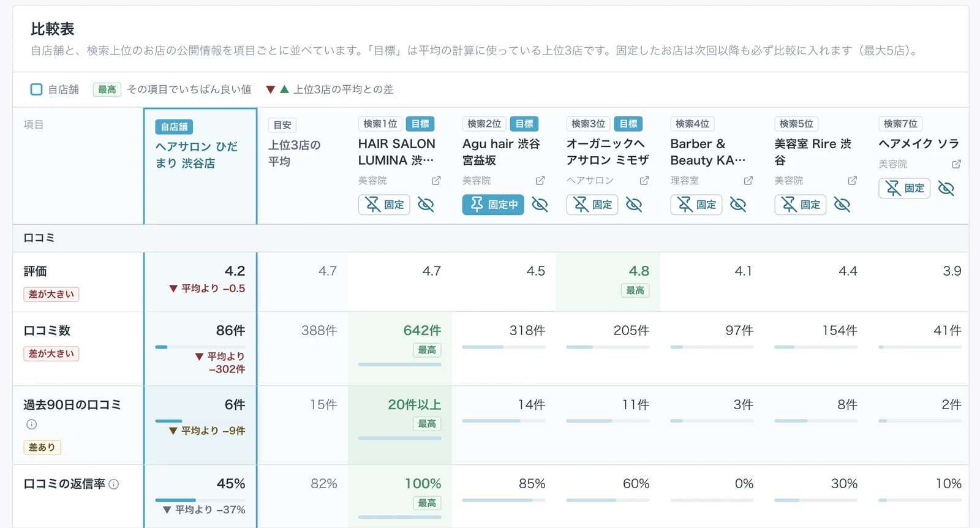Screen dimensions: 980x528
Task: Click the 4.8 rating with 最高 badge
Action: (x=608, y=281)
